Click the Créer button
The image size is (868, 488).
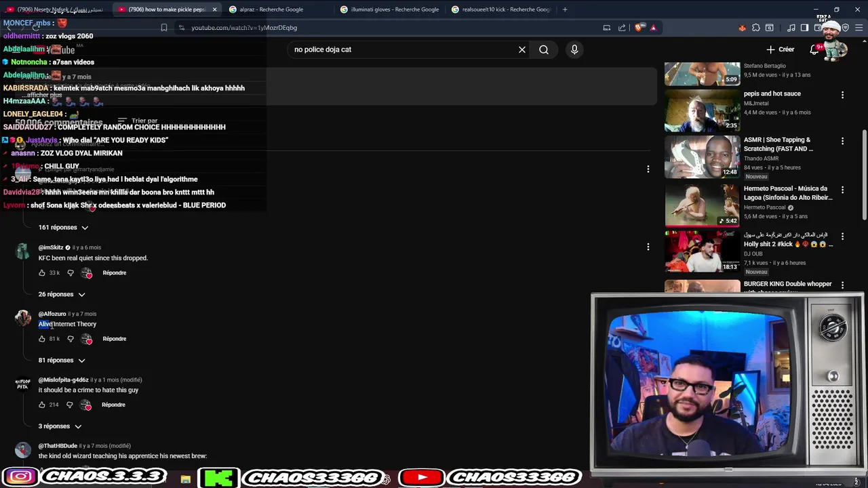(781, 49)
